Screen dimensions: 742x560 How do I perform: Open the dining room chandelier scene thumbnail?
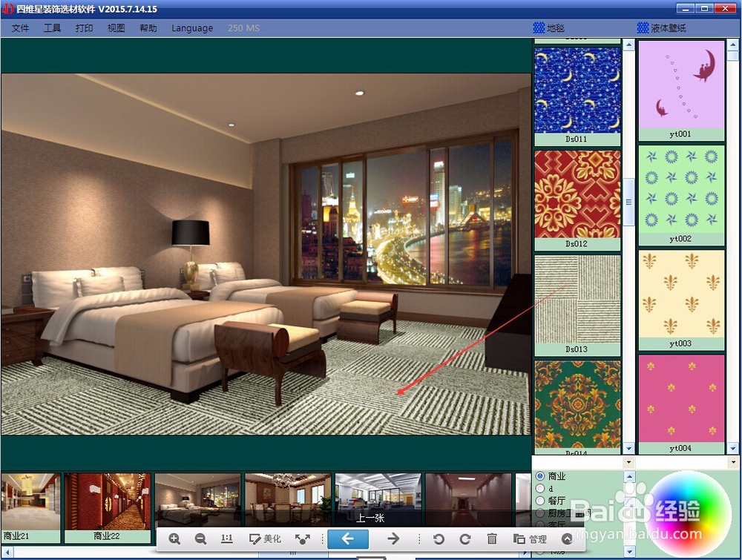288,500
